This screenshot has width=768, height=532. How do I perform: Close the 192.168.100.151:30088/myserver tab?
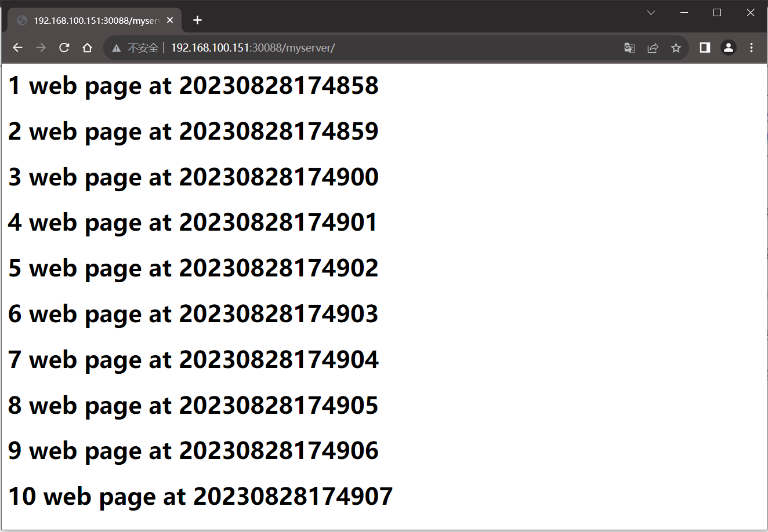point(170,20)
